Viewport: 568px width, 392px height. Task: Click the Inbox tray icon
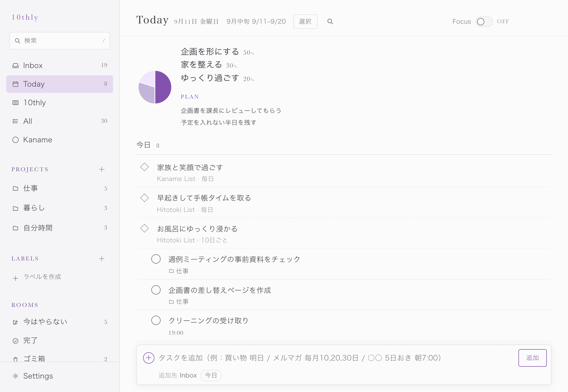pos(15,66)
